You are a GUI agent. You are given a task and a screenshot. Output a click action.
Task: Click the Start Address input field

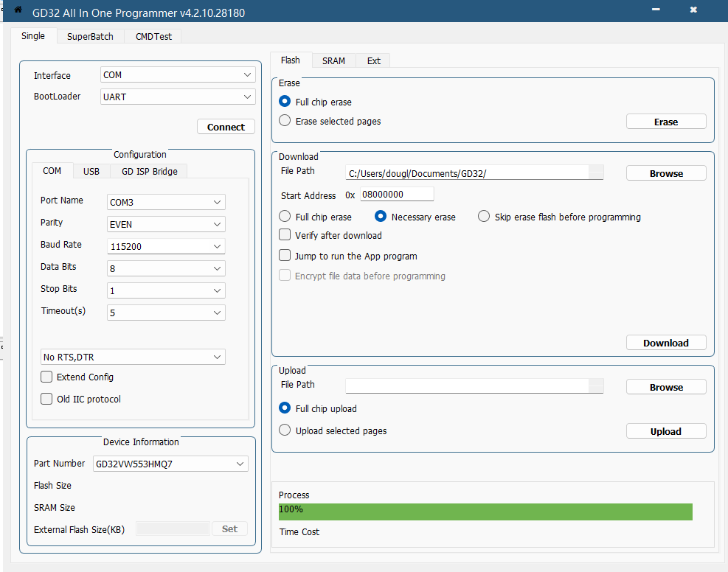(397, 195)
